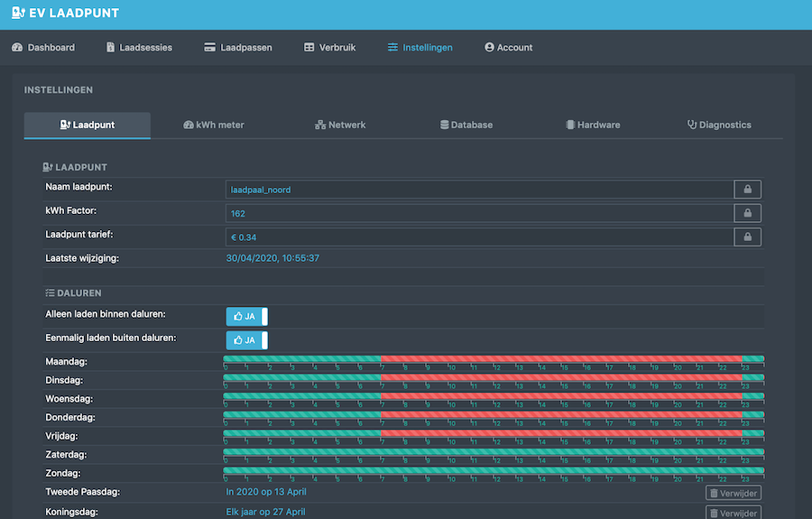
Task: Unlock the Naam laadpunt field lock icon
Action: pyautogui.click(x=747, y=190)
